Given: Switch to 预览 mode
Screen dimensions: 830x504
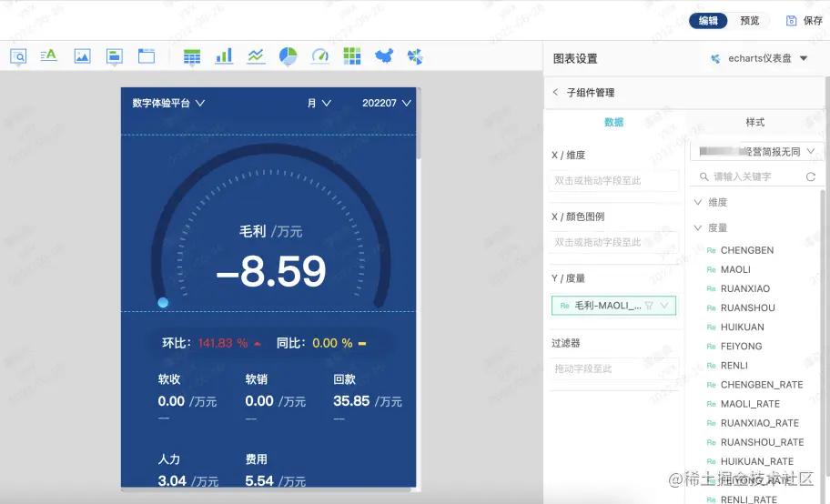Looking at the screenshot, I should point(750,21).
